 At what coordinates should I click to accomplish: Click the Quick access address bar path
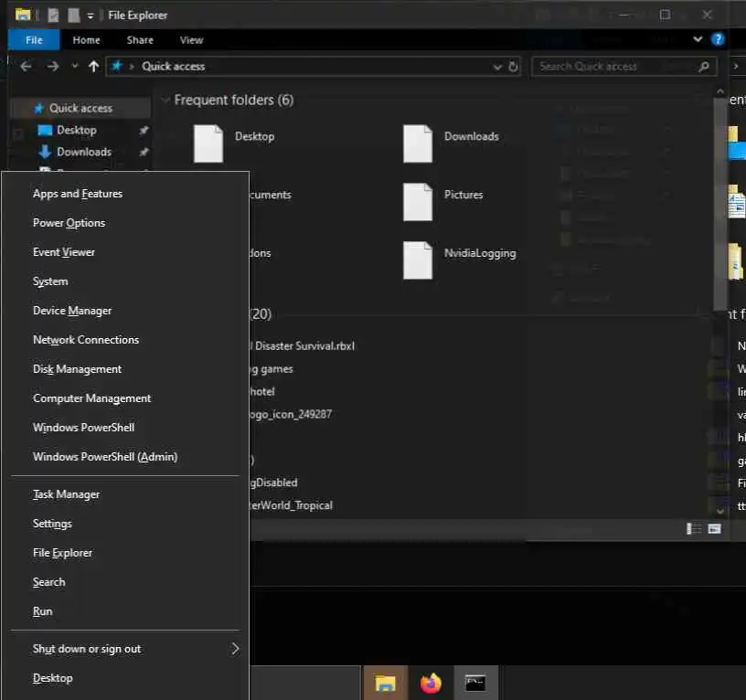[x=173, y=67]
